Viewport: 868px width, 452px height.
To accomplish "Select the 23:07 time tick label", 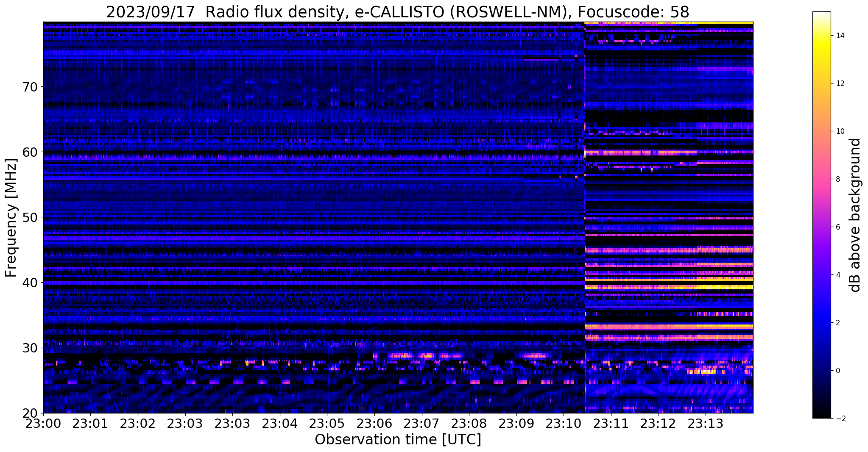I will point(422,423).
